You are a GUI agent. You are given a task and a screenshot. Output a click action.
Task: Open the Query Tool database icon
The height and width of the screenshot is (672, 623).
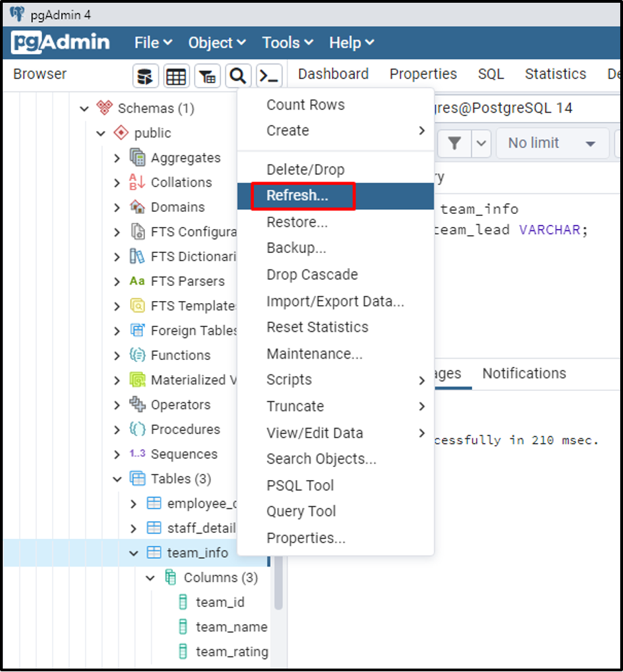145,75
